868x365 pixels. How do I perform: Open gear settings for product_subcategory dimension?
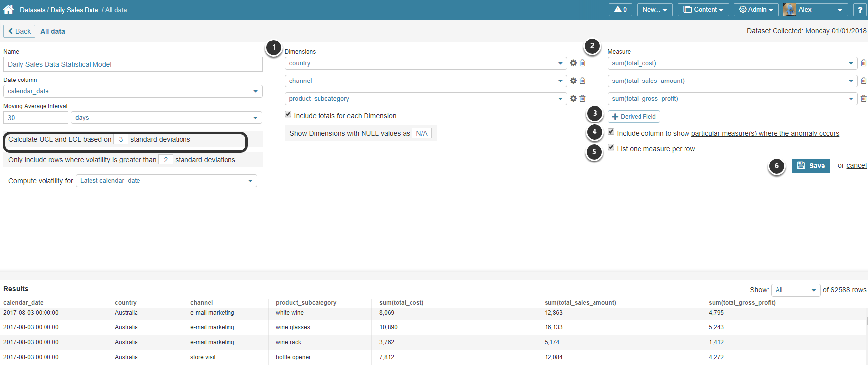point(573,99)
